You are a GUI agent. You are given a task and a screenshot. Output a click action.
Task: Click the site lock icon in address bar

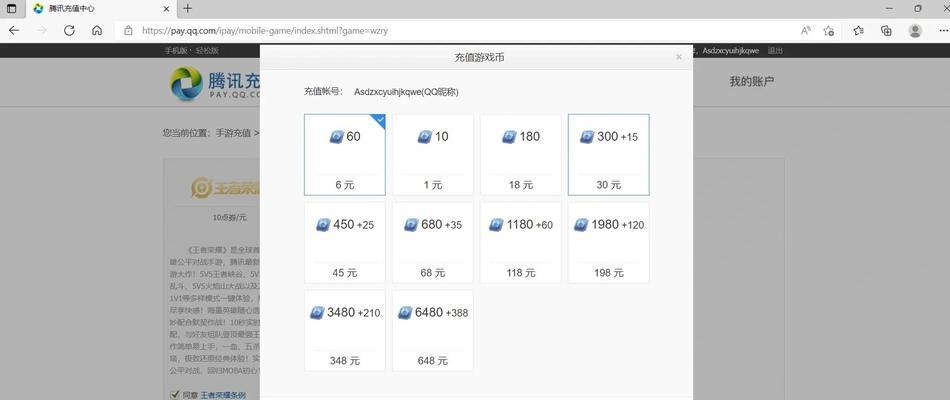pyautogui.click(x=128, y=30)
